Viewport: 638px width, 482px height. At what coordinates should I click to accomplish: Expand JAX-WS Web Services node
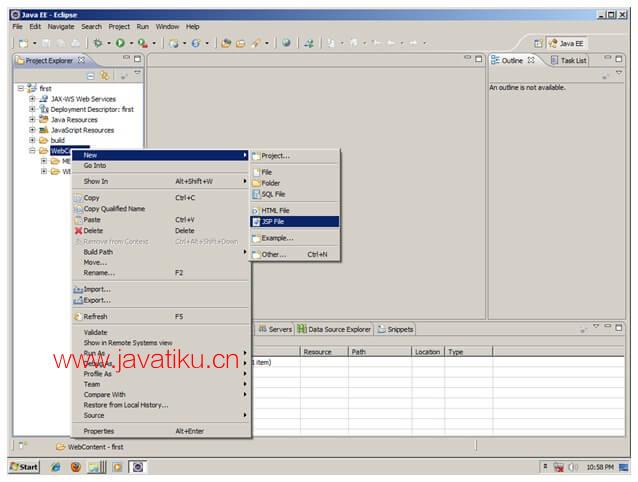pos(32,99)
